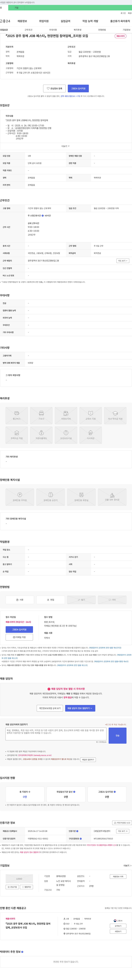The height and width of the screenshot is (980, 132).
Task: Click the 기숙사 welfare icon
Action: (41, 415)
